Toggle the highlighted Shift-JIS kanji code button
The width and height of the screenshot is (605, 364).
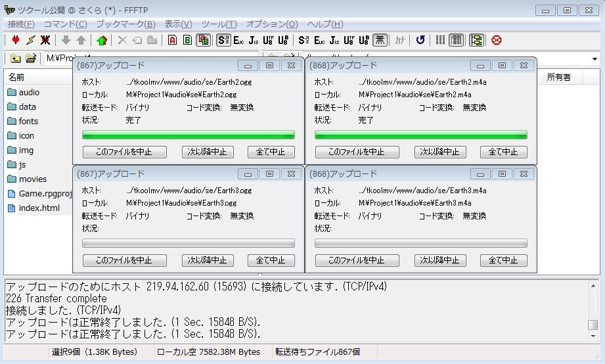[x=223, y=40]
